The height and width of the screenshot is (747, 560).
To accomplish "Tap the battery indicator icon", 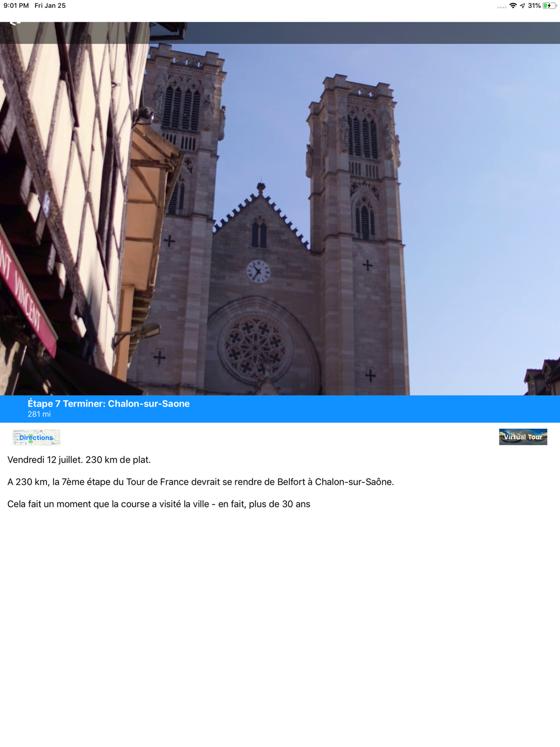I will click(x=549, y=6).
